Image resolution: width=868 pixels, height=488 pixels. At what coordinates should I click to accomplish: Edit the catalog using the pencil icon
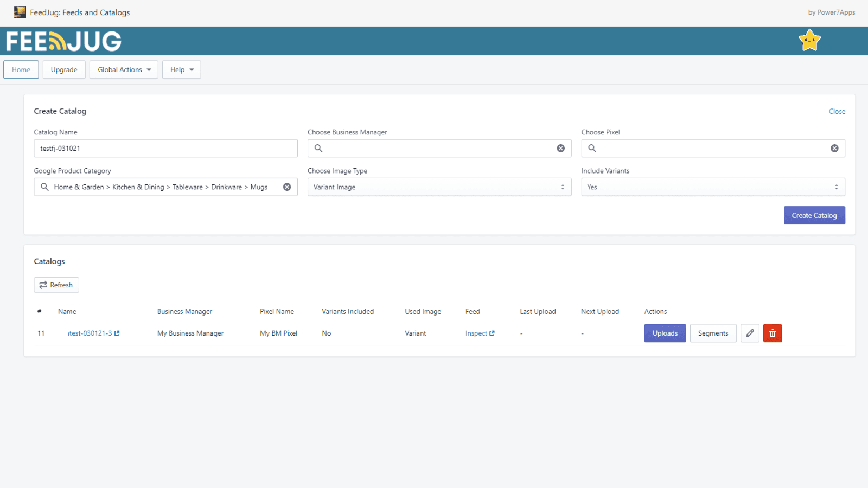tap(750, 333)
